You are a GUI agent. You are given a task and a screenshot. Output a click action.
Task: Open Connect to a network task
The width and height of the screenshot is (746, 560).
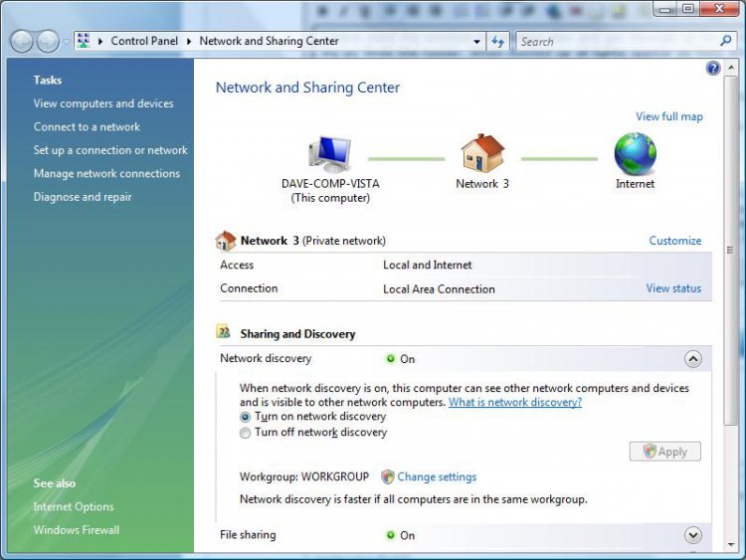[x=87, y=126]
